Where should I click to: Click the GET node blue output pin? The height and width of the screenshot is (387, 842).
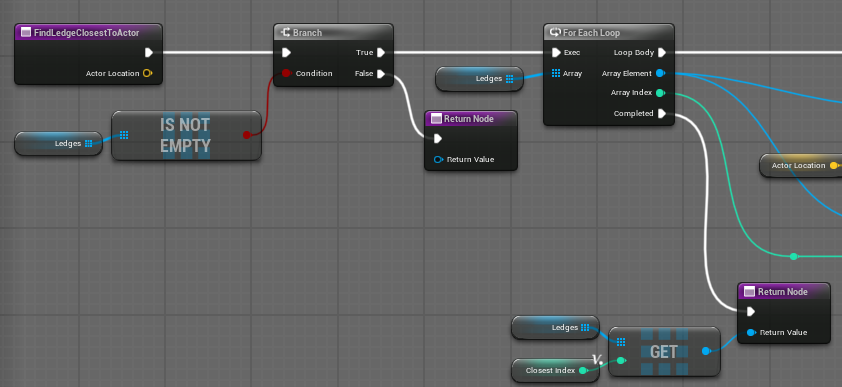[706, 351]
